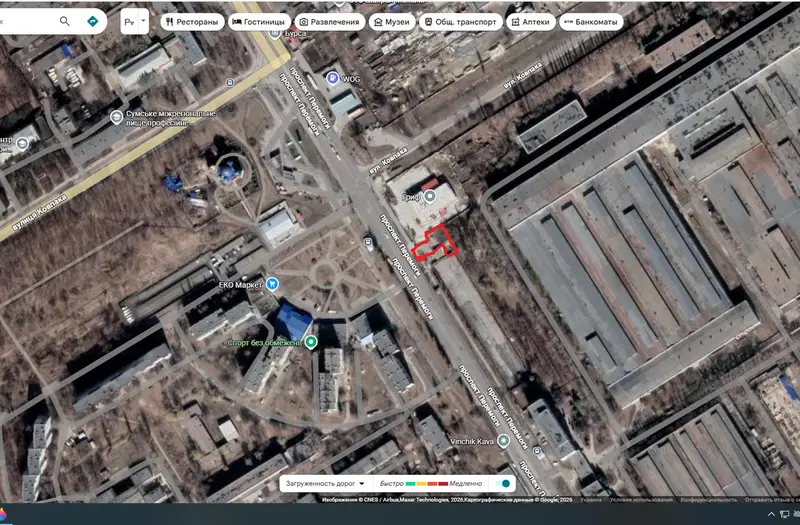Filter map by Гостиницы
Screen dimensions: 800x525
click(x=259, y=22)
